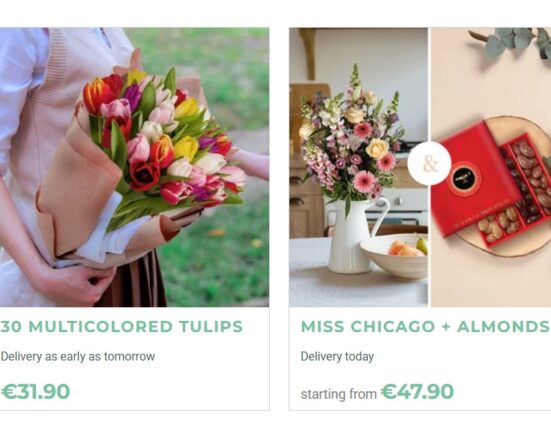Image resolution: width=551 pixels, height=431 pixels.
Task: Click the peach wrapping paper of bouquet
Action: click(79, 183)
